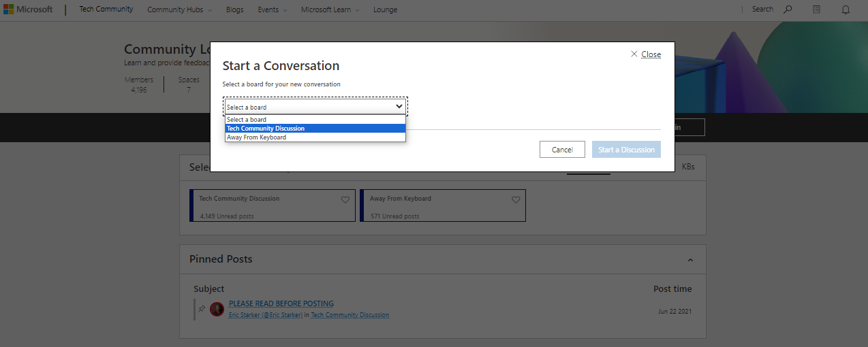Image resolution: width=868 pixels, height=347 pixels.
Task: Expand the Microsoft Learn menu
Action: coord(330,10)
